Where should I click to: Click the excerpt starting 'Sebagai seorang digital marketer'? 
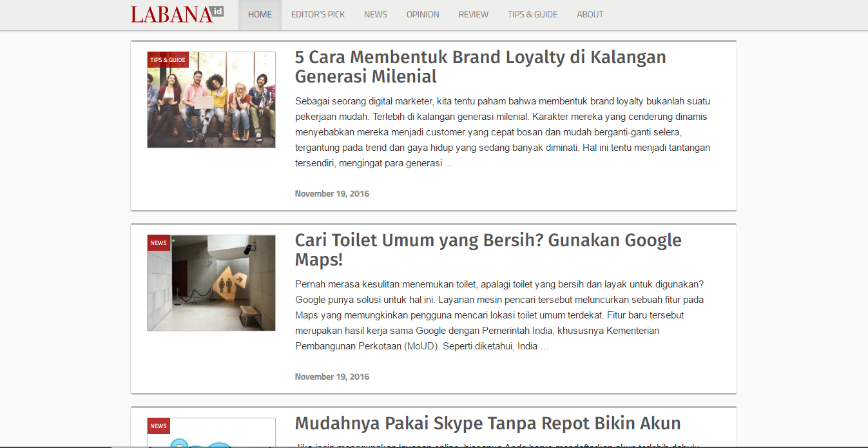(x=503, y=132)
